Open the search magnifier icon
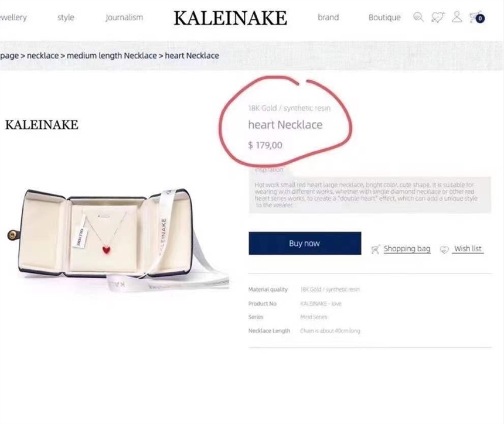Screen dimensions: 504x424 418,17
